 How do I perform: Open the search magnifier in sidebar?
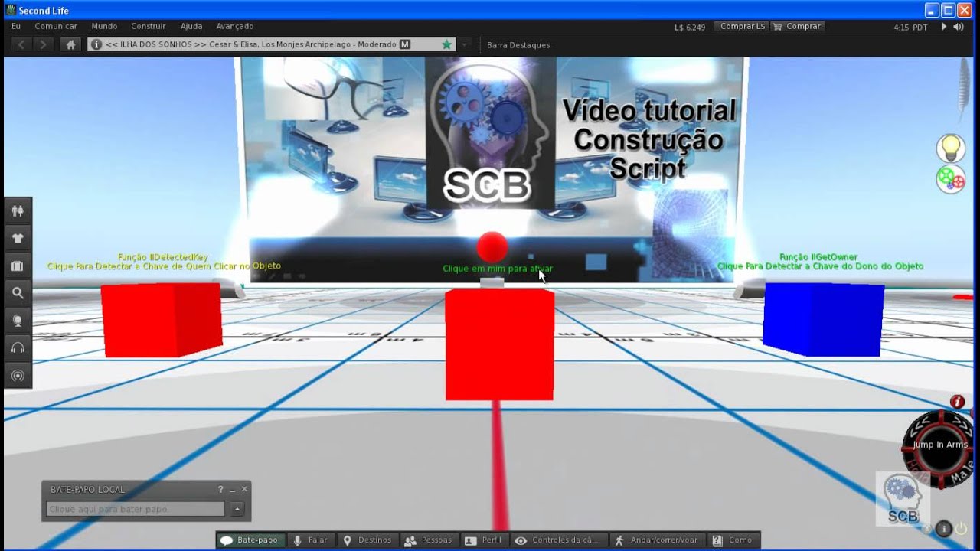pyautogui.click(x=18, y=292)
